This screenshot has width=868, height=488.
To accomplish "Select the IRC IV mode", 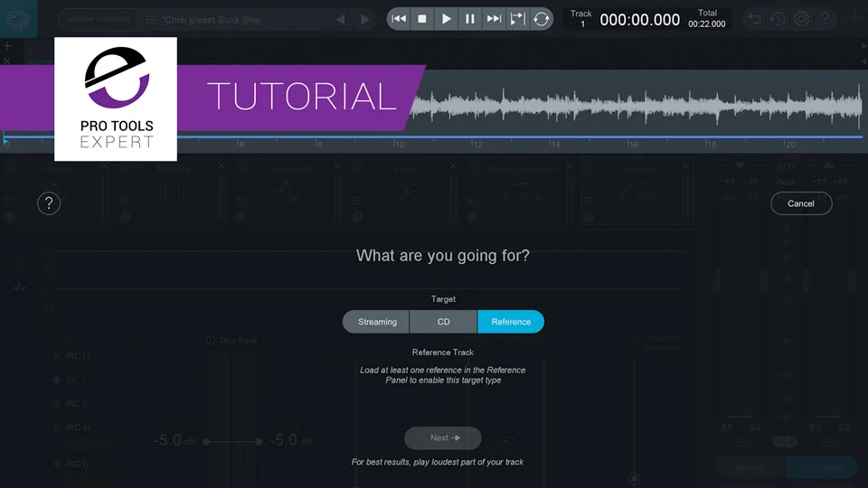I will 72,464.
